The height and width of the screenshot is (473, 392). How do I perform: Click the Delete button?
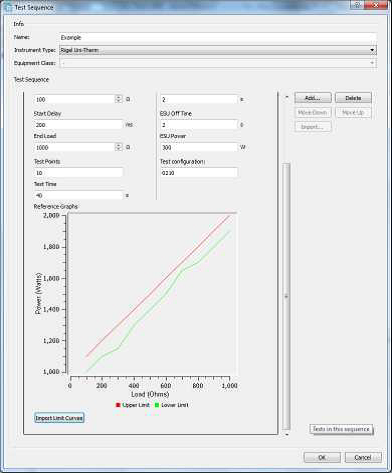coord(353,98)
